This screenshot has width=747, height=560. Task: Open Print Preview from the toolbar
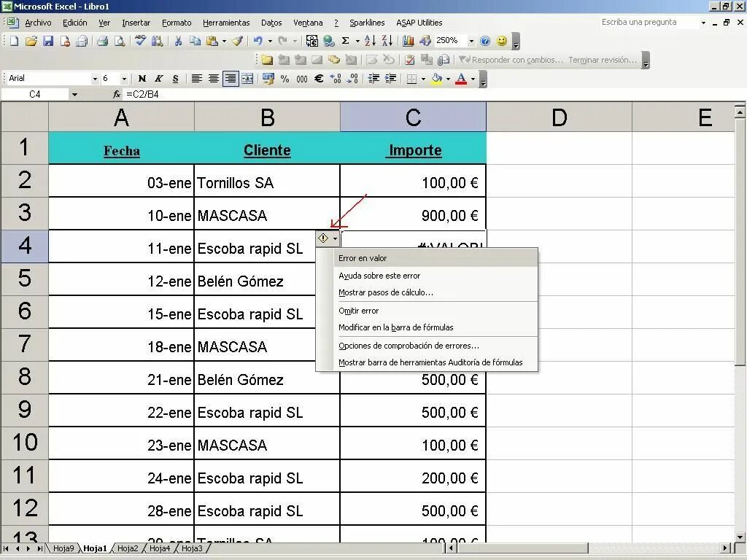119,41
